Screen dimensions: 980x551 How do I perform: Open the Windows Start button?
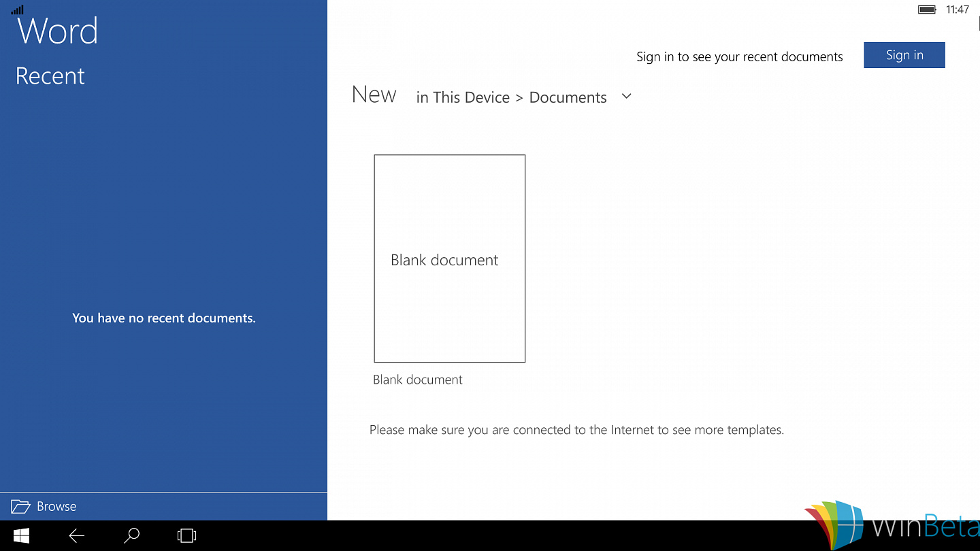pos(21,535)
